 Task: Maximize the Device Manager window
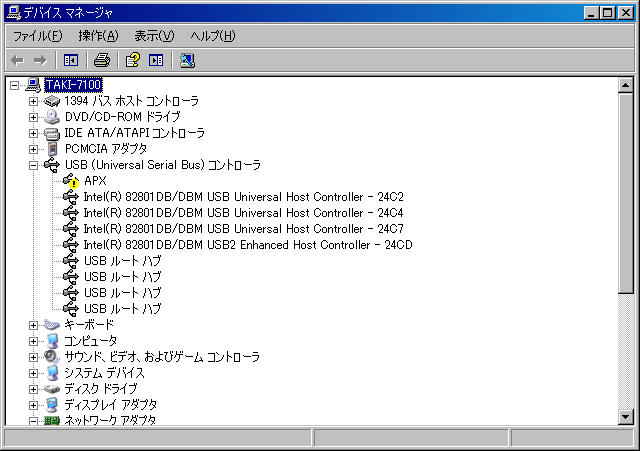point(607,13)
